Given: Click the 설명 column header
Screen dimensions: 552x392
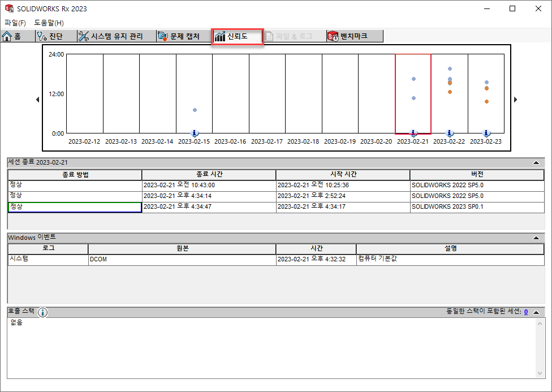Looking at the screenshot, I should (451, 249).
